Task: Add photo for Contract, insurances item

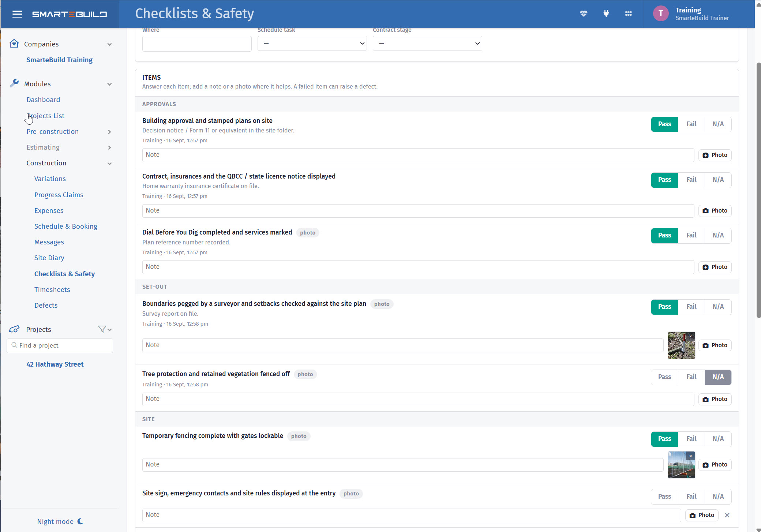Action: coord(715,211)
